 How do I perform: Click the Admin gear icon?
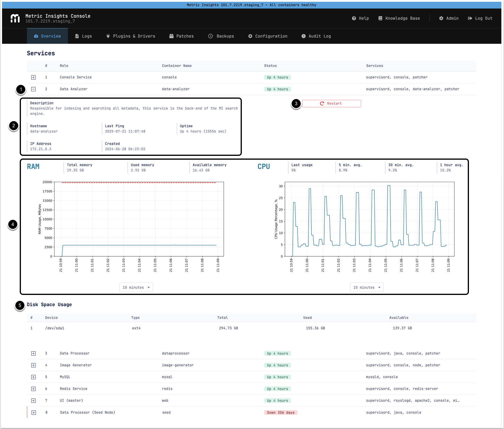(x=441, y=18)
